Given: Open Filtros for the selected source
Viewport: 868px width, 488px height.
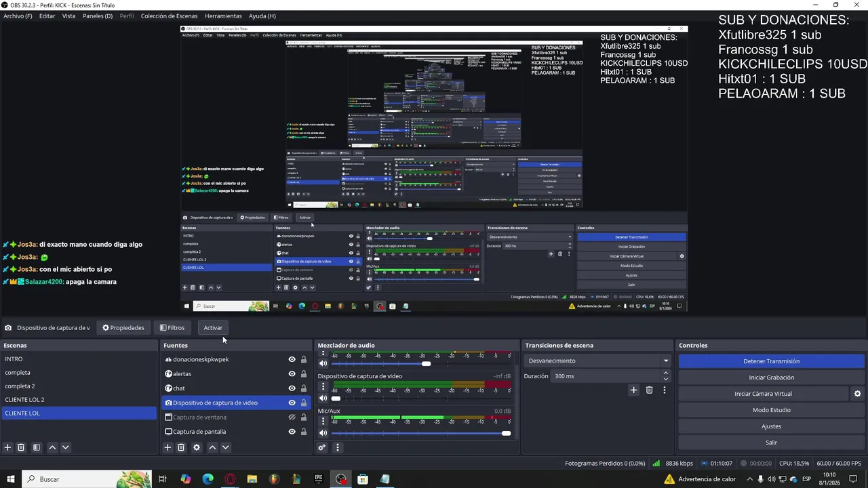Looking at the screenshot, I should pos(172,328).
